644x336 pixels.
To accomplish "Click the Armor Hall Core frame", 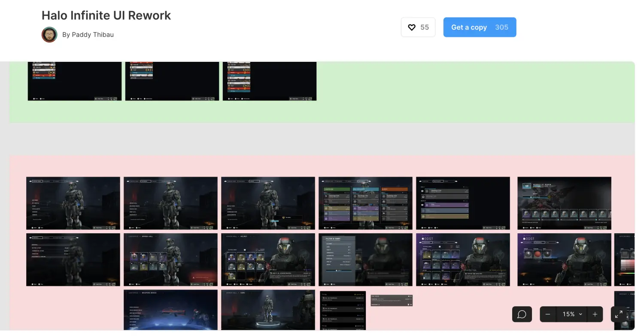I will tap(268, 310).
